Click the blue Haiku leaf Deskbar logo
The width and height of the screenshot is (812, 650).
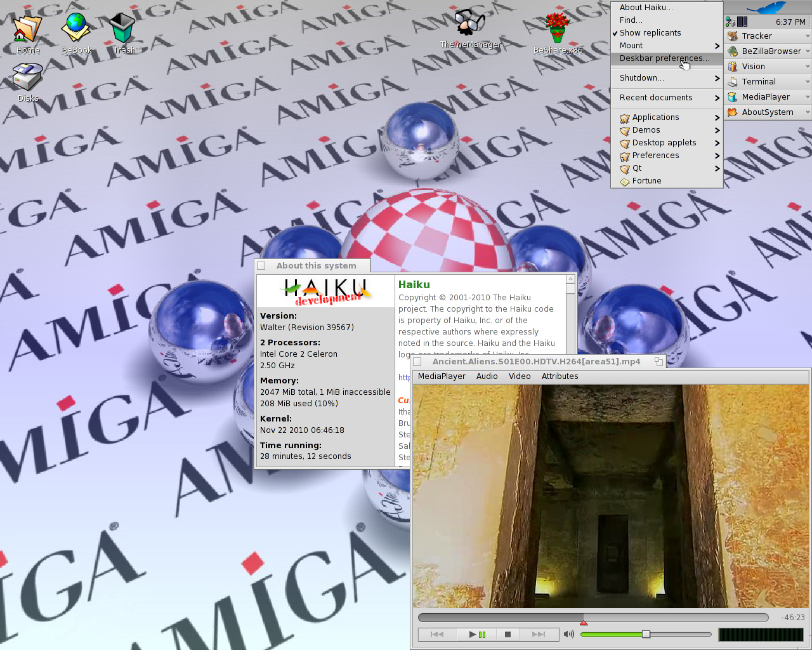[767, 7]
